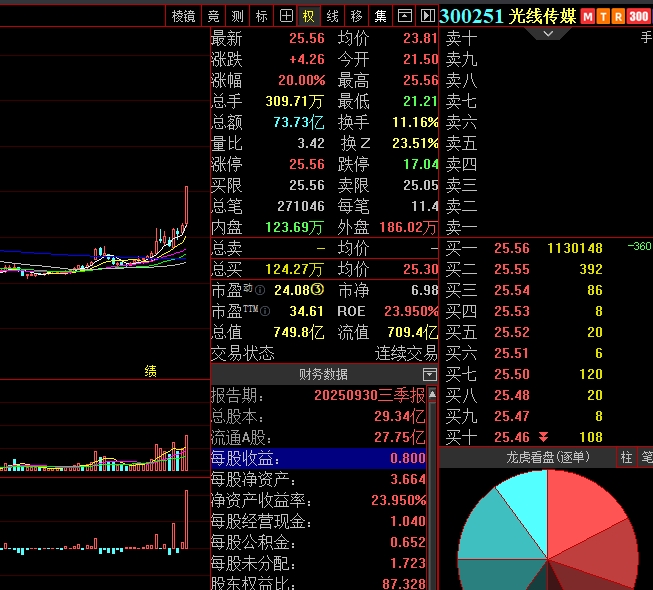653x590 pixels.
Task: Click the 竞 toolbar button
Action: pyautogui.click(x=214, y=16)
